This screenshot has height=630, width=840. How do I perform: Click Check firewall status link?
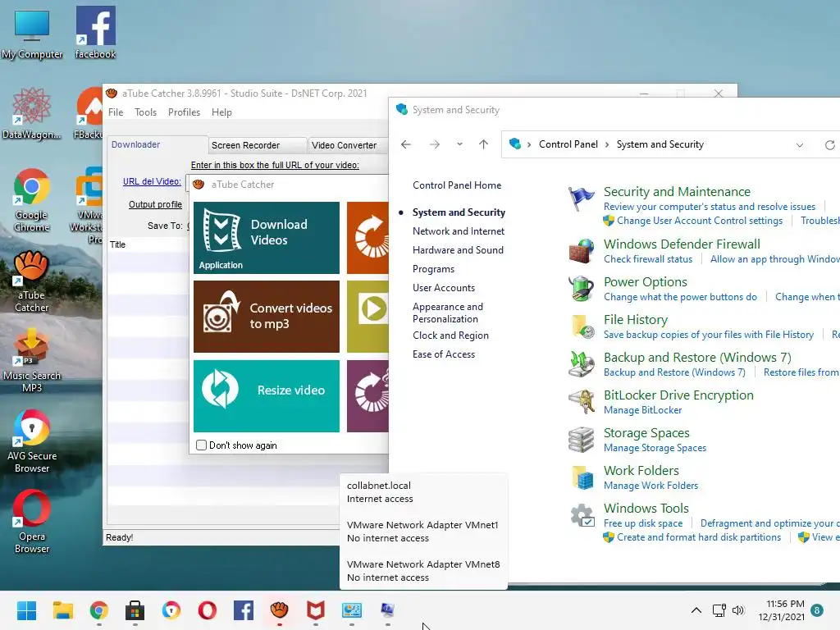click(x=648, y=259)
